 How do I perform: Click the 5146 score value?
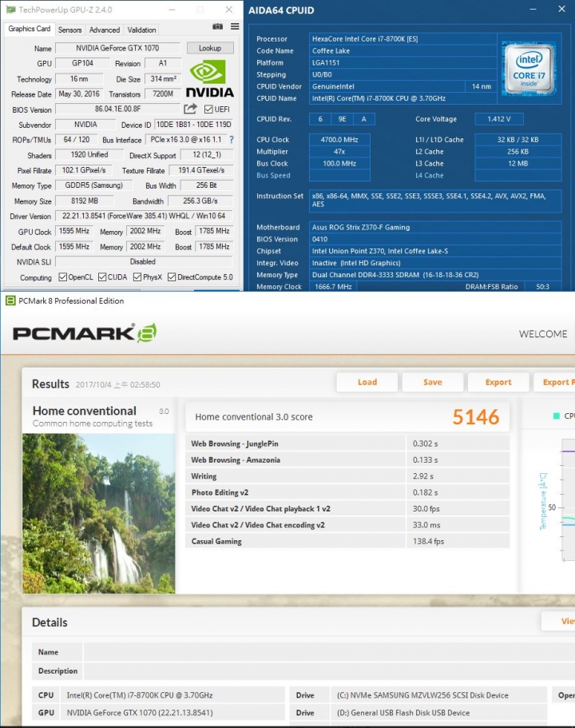476,417
